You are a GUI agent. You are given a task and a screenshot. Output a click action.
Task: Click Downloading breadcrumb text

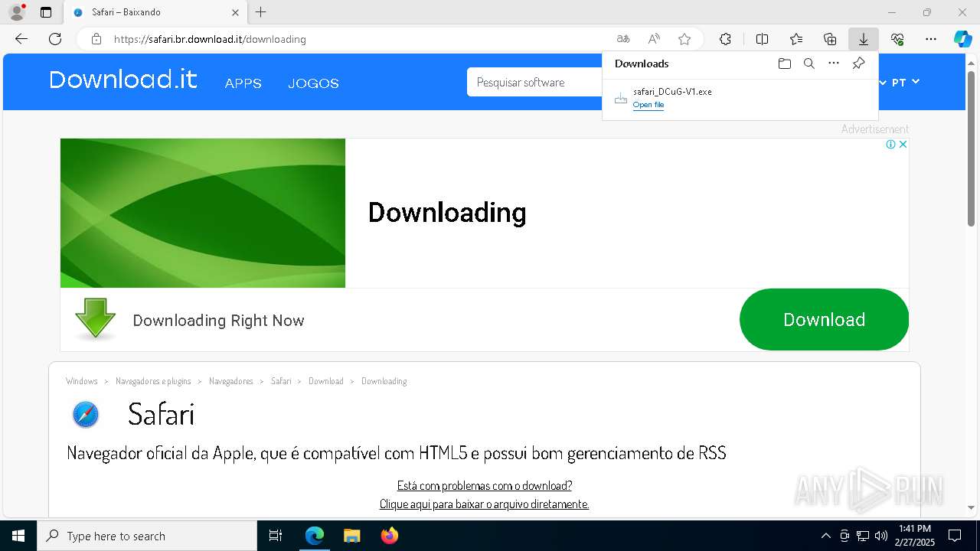pos(384,381)
